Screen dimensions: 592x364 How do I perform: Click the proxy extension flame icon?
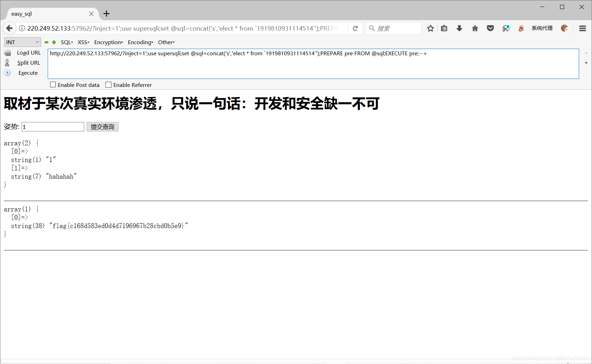[x=521, y=29]
